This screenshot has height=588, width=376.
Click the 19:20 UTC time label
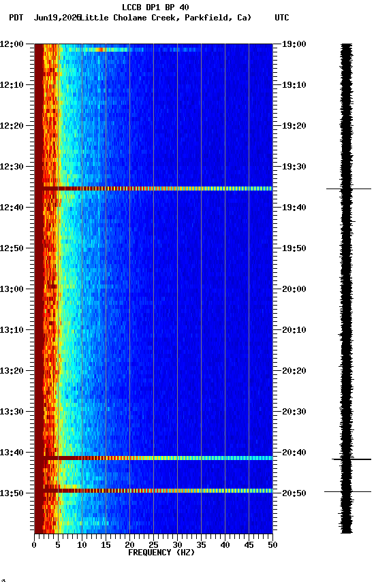[294, 126]
